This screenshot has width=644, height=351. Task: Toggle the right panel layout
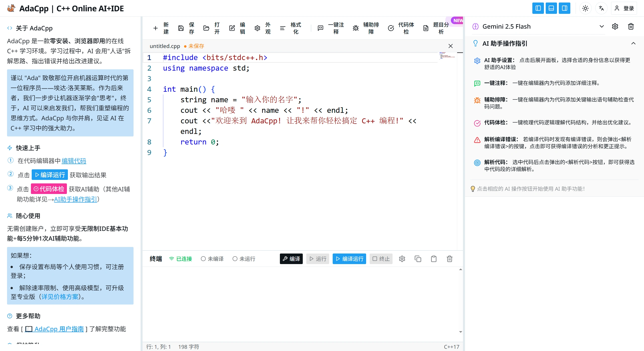click(565, 8)
